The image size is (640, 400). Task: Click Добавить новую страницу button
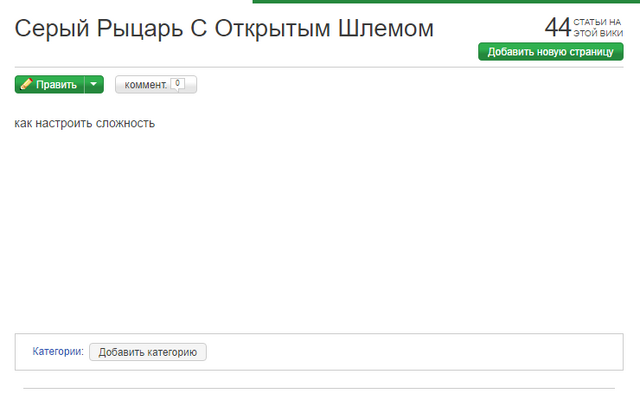click(551, 52)
